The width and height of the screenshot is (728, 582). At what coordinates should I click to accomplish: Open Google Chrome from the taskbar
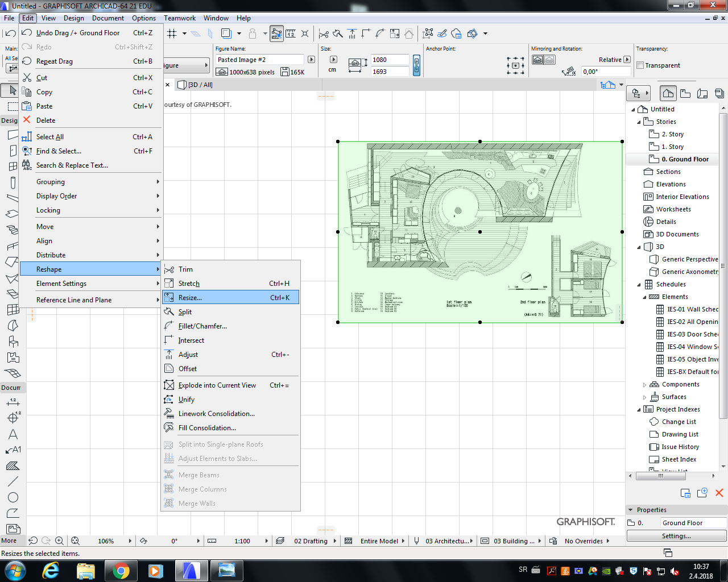[121, 570]
